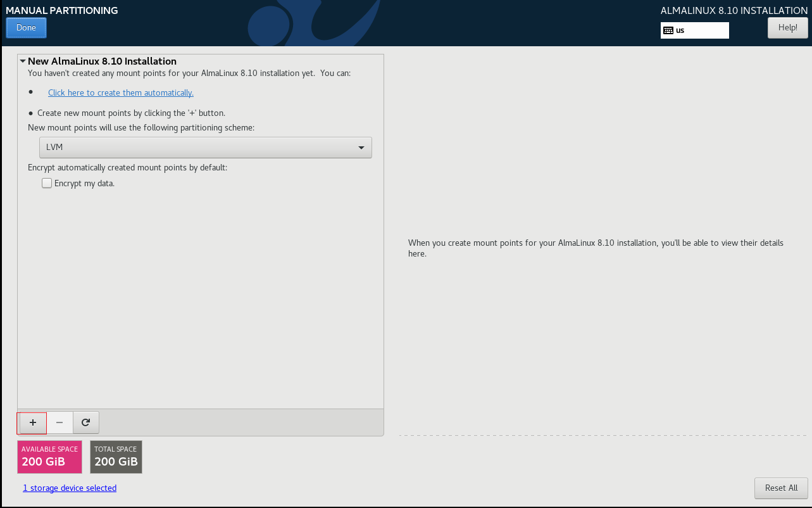The width and height of the screenshot is (812, 508).
Task: Click the Encrypt my data label text
Action: tap(84, 184)
